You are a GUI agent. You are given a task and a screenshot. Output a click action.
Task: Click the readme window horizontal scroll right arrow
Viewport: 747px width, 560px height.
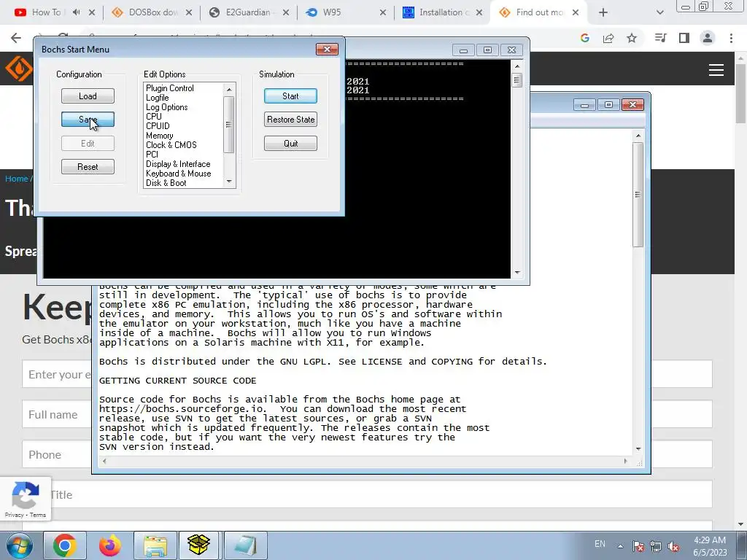point(625,461)
